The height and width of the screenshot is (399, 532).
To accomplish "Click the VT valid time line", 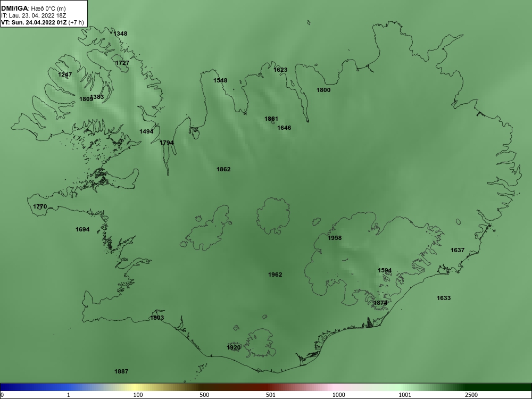I will point(43,22).
